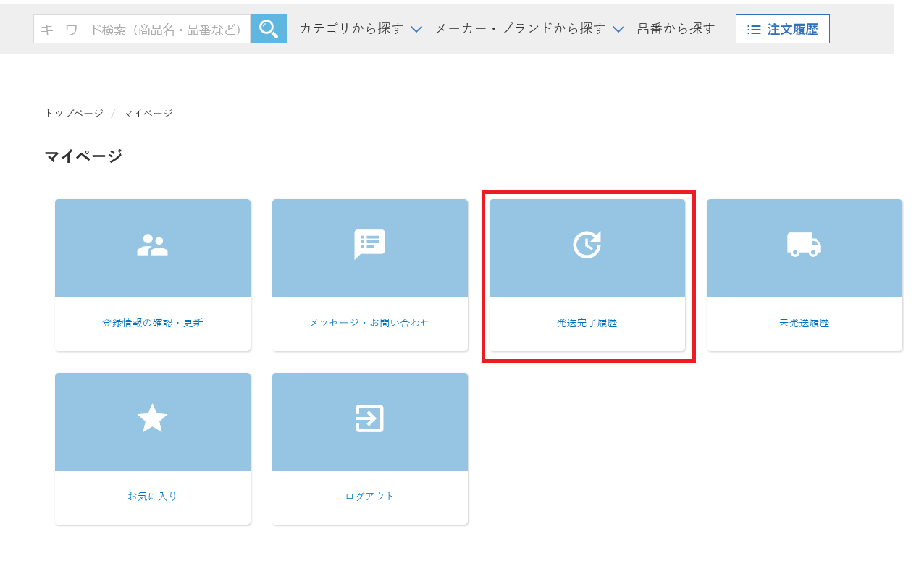Click the list icon in 注文履歴 button
This screenshot has width=924, height=561.
click(x=754, y=30)
